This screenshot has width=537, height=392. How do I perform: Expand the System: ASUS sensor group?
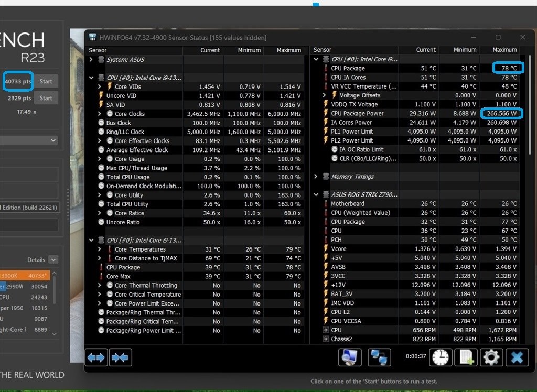click(91, 60)
